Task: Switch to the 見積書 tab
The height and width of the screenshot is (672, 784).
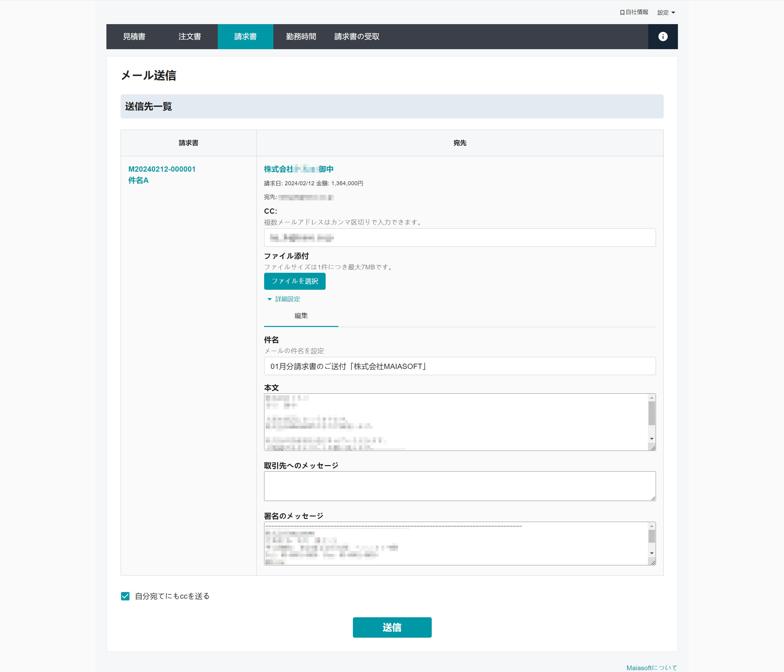Action: pyautogui.click(x=134, y=36)
